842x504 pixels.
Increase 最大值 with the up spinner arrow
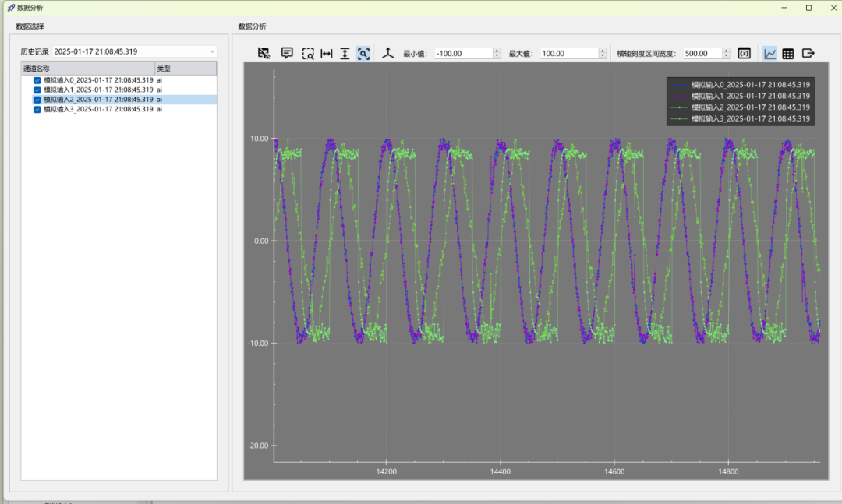click(x=603, y=51)
